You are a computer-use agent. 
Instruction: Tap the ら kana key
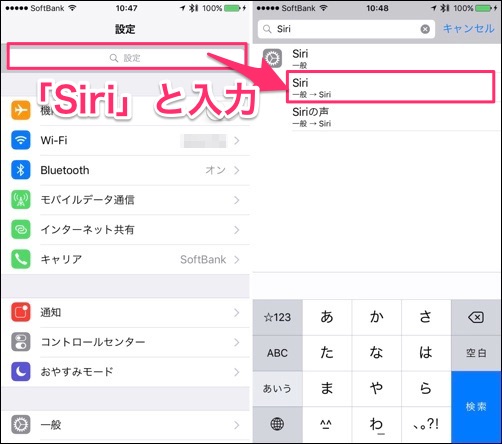click(426, 388)
